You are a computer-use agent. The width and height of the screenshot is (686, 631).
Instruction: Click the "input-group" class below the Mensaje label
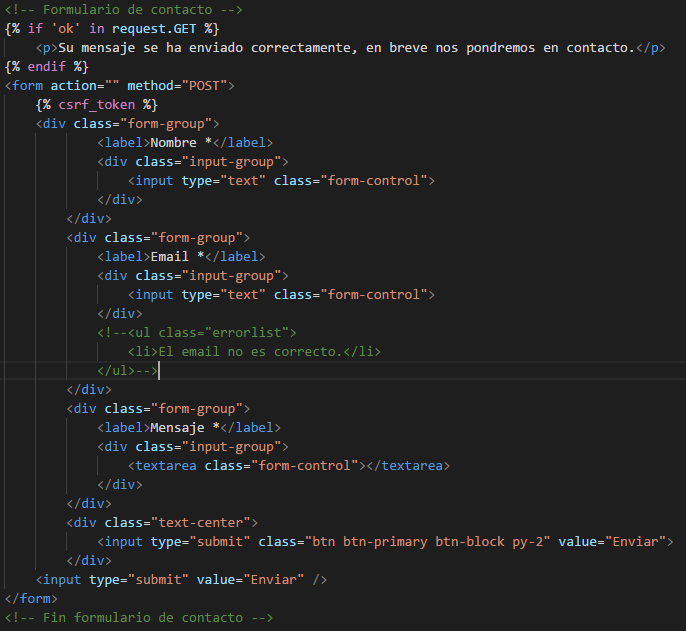click(231, 447)
